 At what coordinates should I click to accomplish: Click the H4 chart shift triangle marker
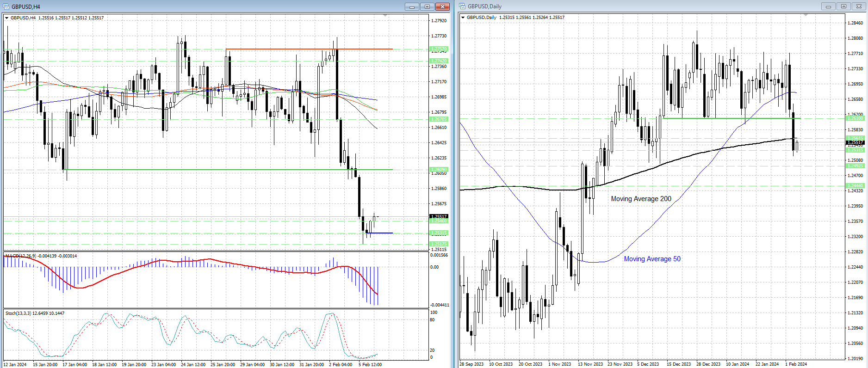click(385, 16)
